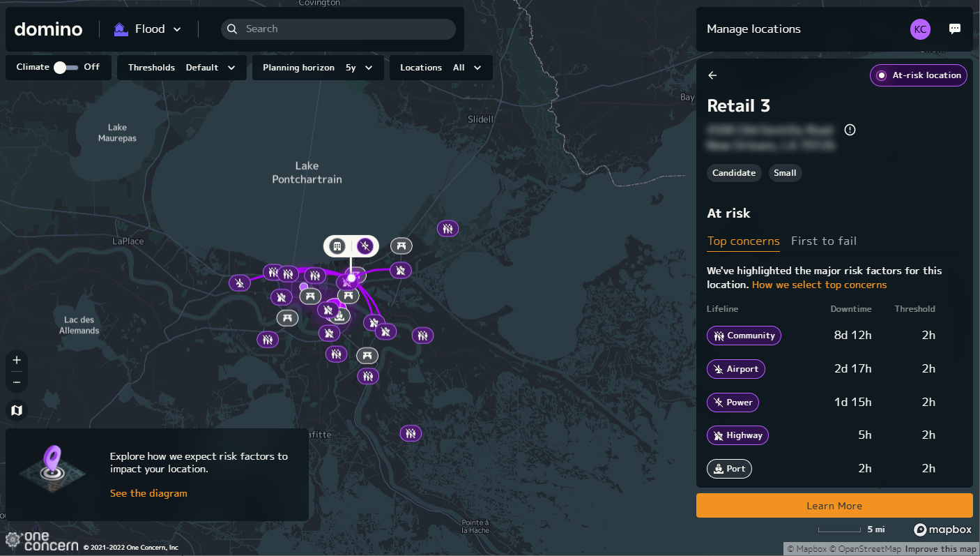The image size is (980, 556).
Task: Select the Top concerns tab
Action: (743, 241)
